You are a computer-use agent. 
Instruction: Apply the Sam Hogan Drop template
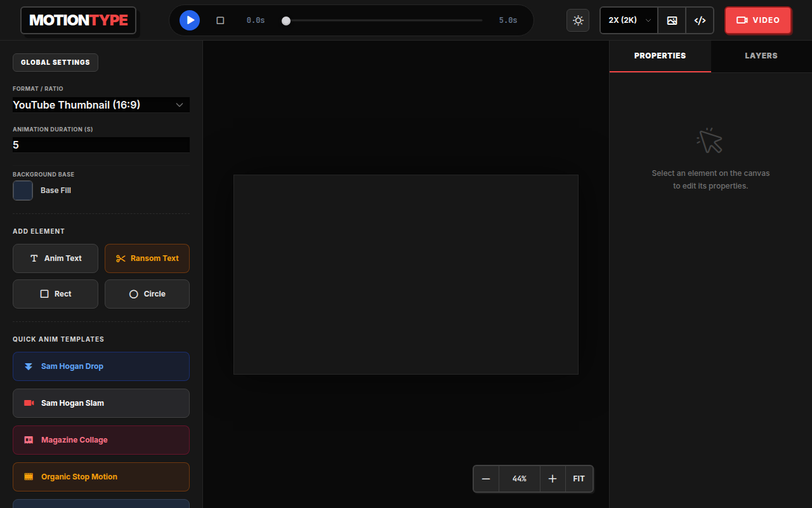click(101, 366)
